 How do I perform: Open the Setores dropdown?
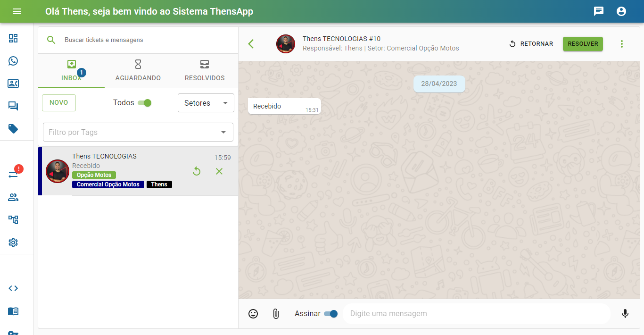[206, 103]
